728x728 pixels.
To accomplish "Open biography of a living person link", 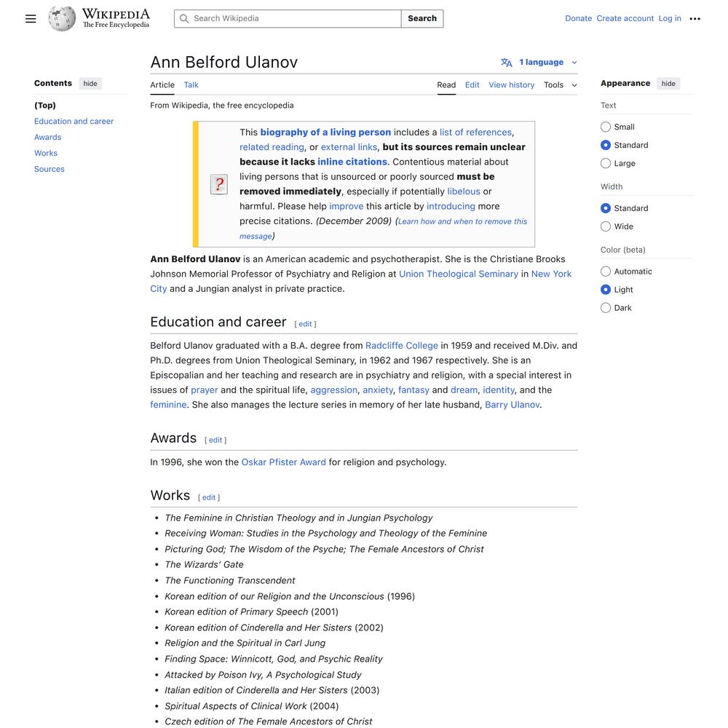I will [325, 132].
